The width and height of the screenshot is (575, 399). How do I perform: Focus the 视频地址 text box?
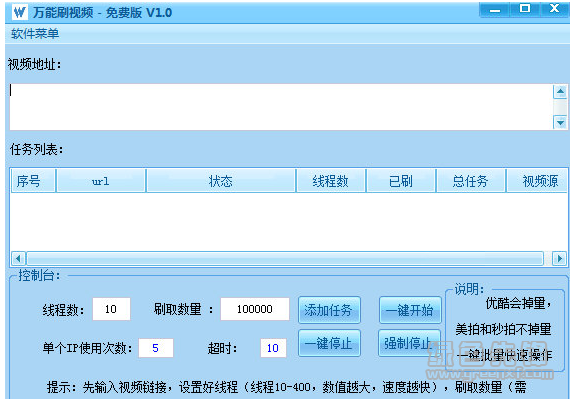tap(281, 107)
